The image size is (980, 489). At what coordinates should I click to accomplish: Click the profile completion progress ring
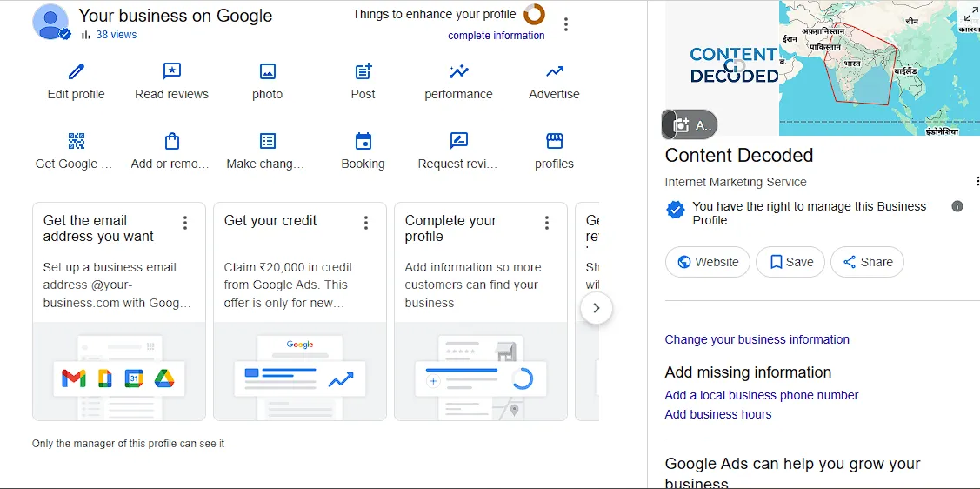[x=535, y=15]
